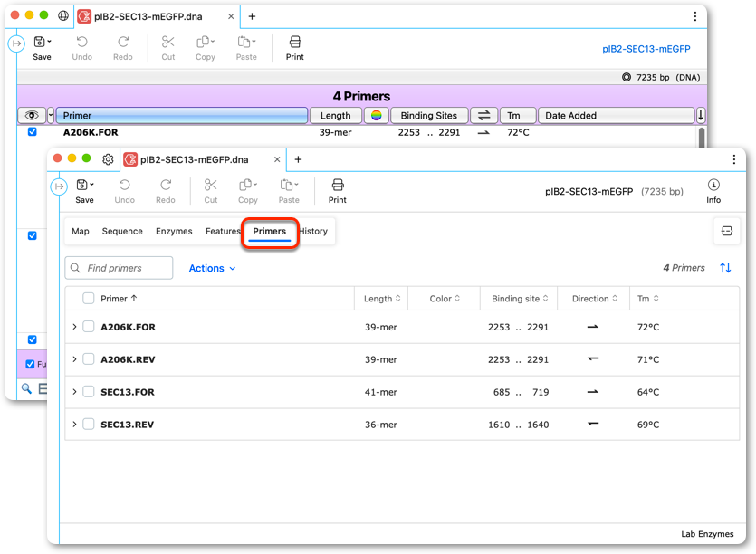Toggle side panel arrow in back window
The height and width of the screenshot is (554, 756).
tap(16, 43)
